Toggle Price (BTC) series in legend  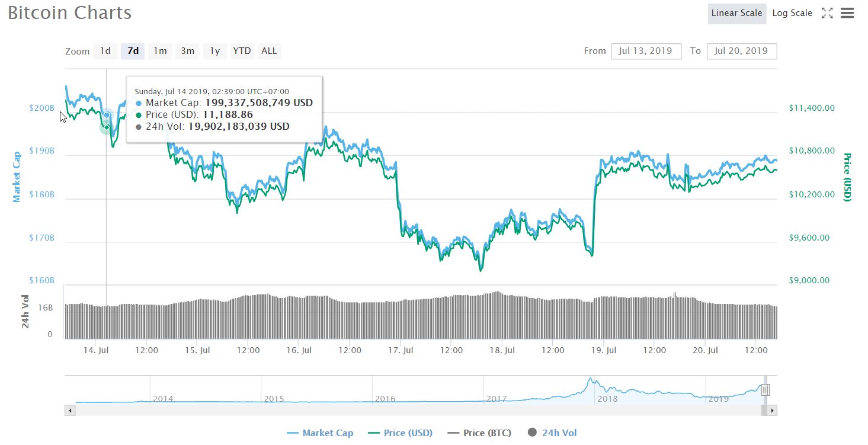click(479, 433)
